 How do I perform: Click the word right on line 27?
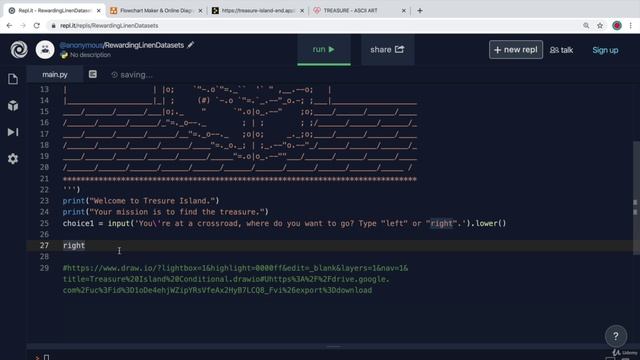(74, 245)
